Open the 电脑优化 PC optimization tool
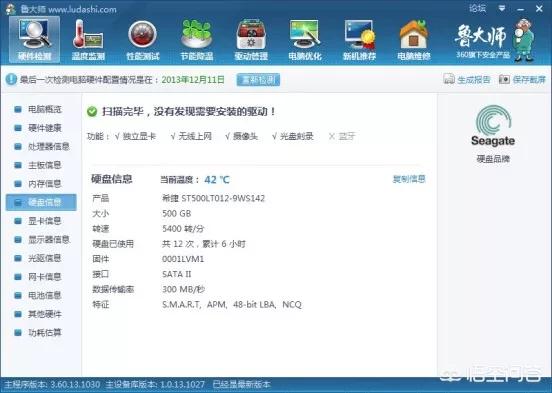 (305, 40)
